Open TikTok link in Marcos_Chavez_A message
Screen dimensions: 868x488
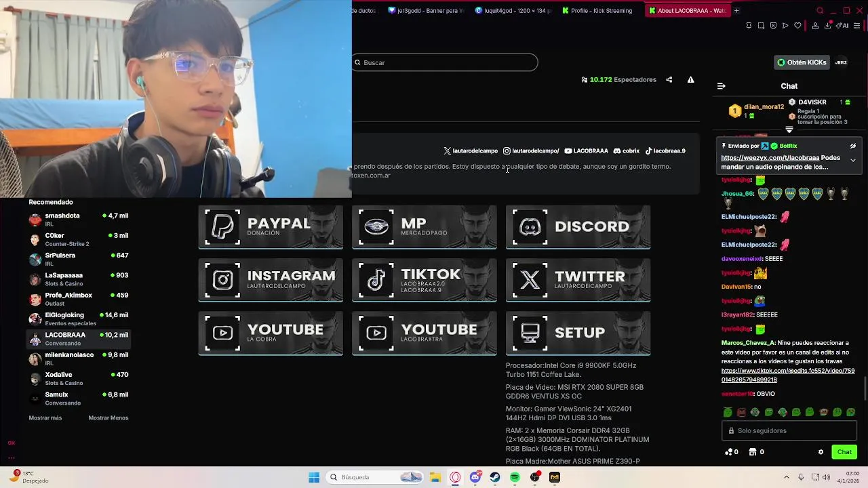pyautogui.click(x=788, y=375)
